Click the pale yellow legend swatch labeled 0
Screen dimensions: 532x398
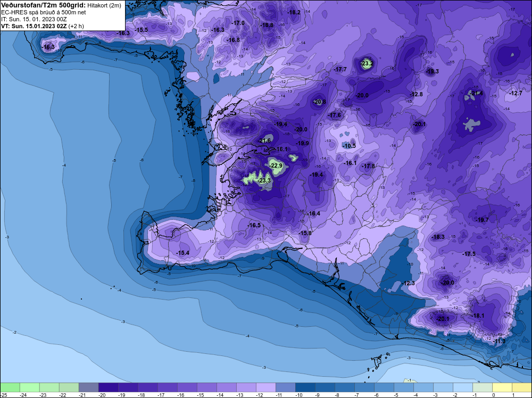pos(502,387)
